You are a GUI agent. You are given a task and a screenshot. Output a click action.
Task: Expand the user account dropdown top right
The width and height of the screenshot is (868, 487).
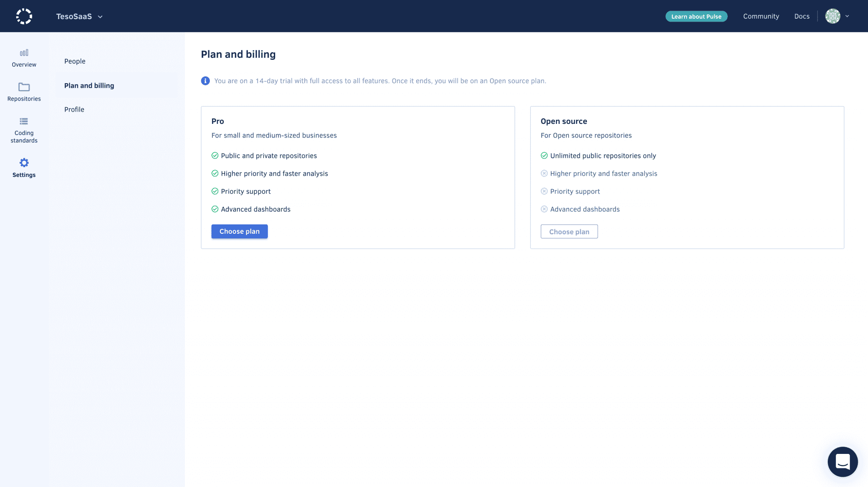(x=847, y=16)
